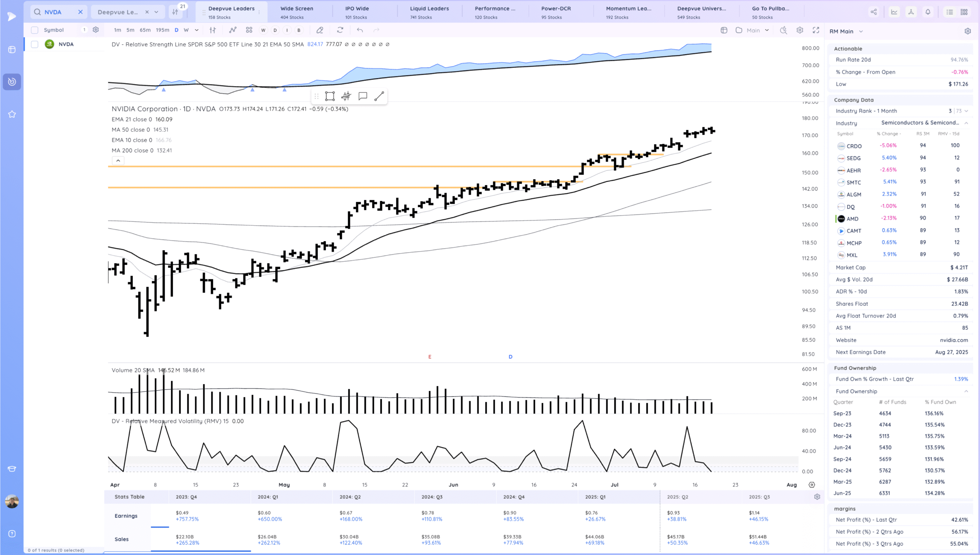Click the eraser icon in chart toolbar
Viewport: 980px width, 555px height.
[x=320, y=30]
